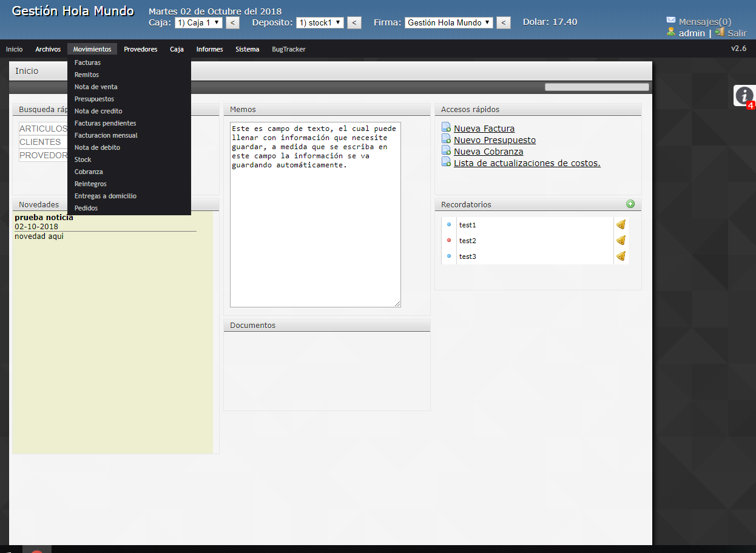Click the green add reminder icon
Viewport: 756px width, 553px height.
click(x=630, y=204)
